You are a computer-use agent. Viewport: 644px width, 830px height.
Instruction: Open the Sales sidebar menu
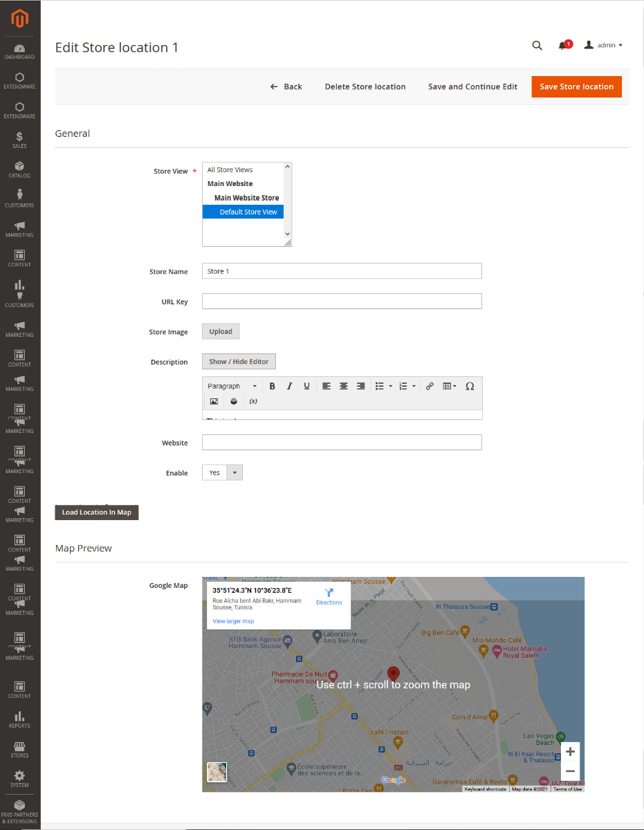tap(19, 140)
